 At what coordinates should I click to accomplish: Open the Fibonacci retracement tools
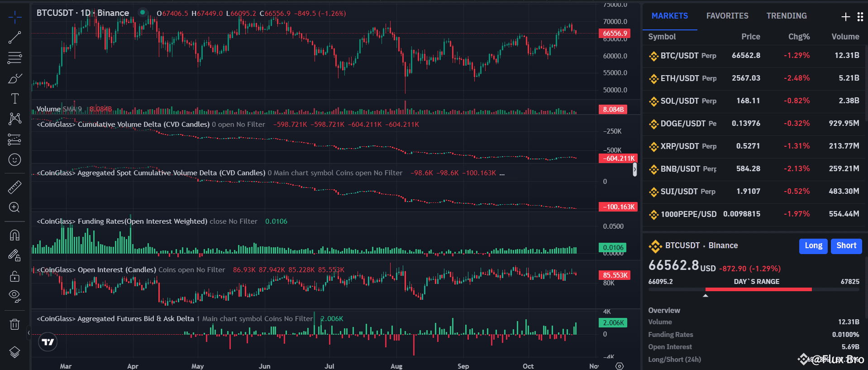(14, 58)
